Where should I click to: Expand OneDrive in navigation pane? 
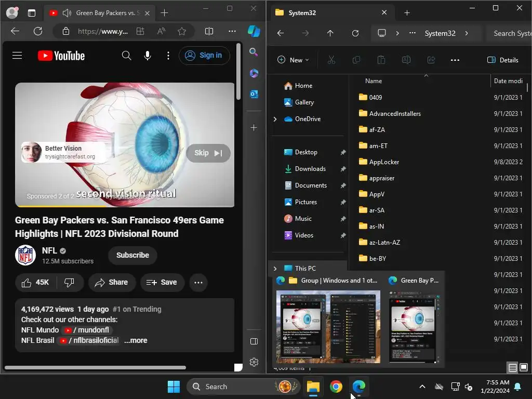click(275, 119)
